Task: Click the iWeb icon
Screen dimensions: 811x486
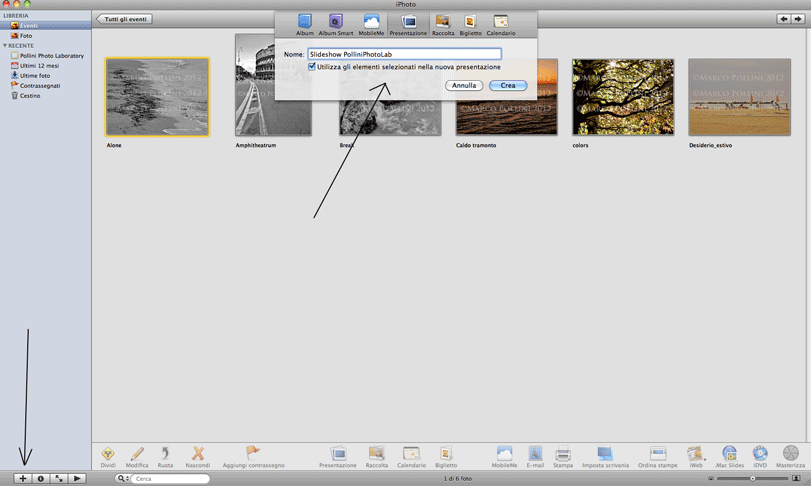Action: point(696,457)
